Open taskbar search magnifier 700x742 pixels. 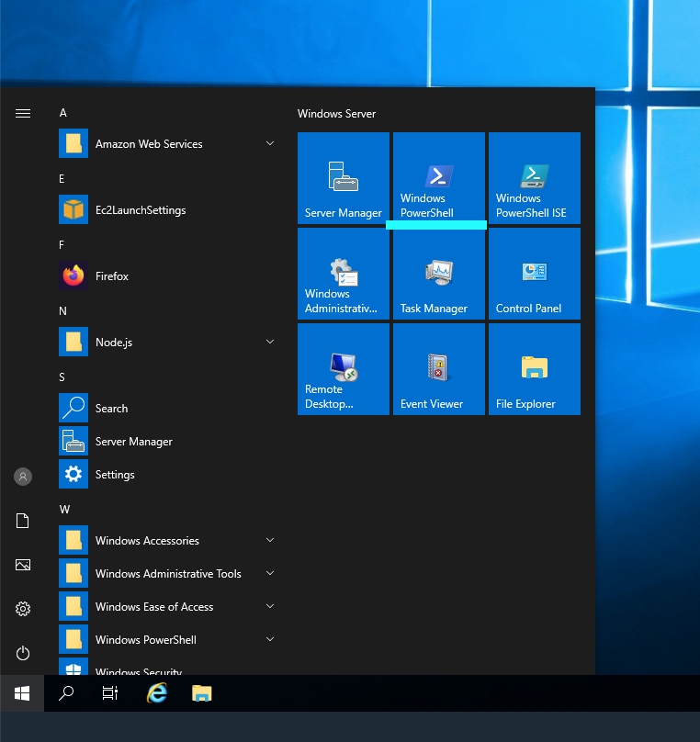point(66,693)
